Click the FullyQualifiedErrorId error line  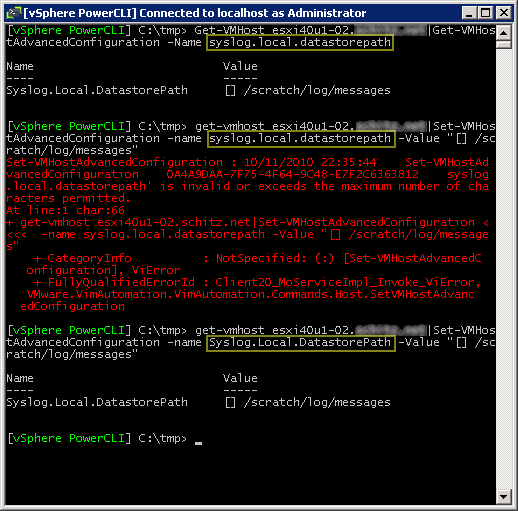pyautogui.click(x=250, y=294)
